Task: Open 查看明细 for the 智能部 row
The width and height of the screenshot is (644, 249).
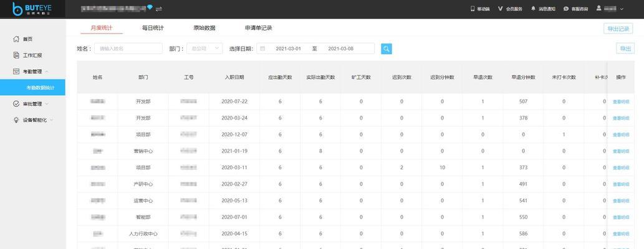Action: click(x=620, y=217)
